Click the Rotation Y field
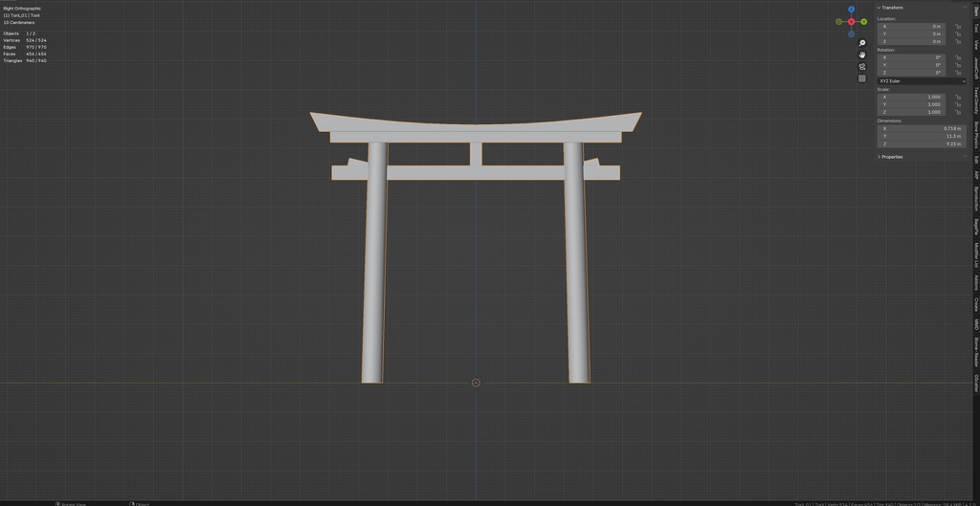Screen dimensions: 980x506 pyautogui.click(x=911, y=65)
